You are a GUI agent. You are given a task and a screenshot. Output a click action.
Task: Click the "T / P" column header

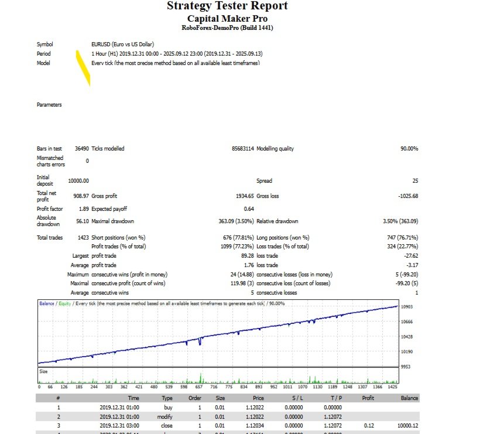(336, 398)
